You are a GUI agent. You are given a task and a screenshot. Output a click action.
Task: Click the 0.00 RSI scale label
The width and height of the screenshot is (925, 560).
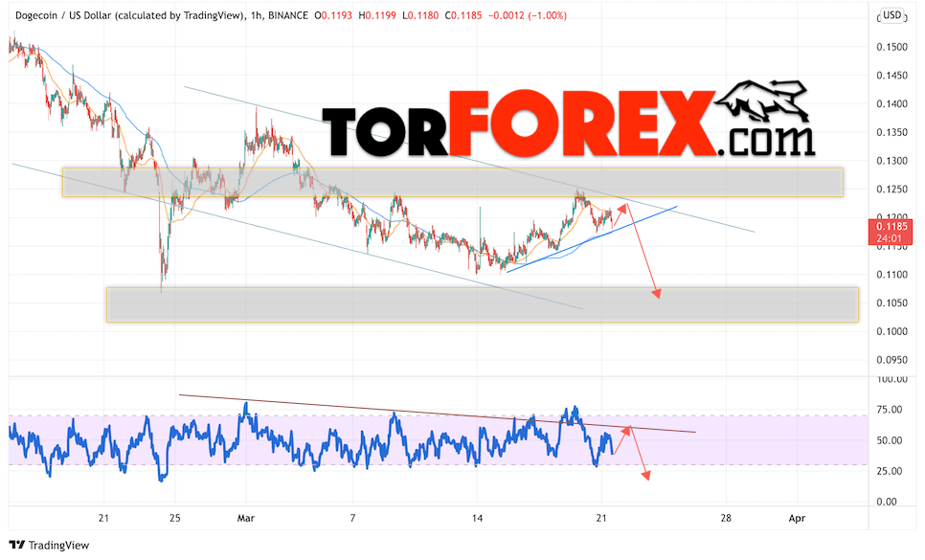pyautogui.click(x=887, y=502)
